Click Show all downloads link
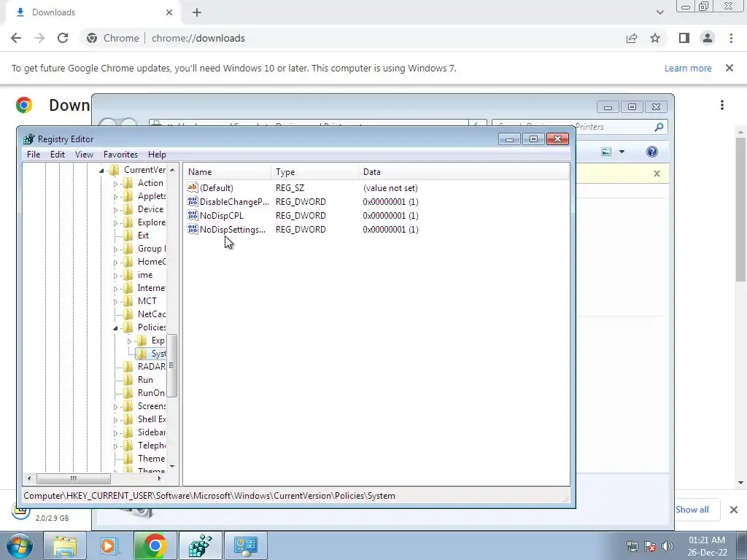 pyautogui.click(x=692, y=510)
